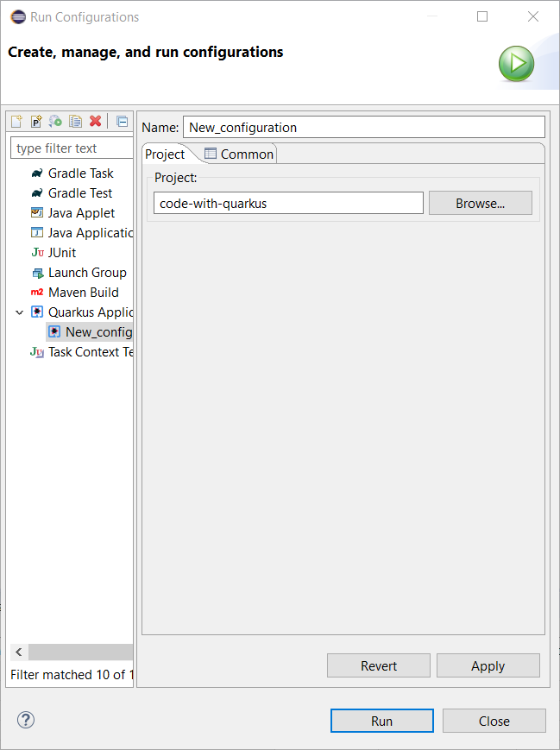Collapse the Quarkus Application tree node
Image resolution: width=560 pixels, height=750 pixels.
click(20, 312)
